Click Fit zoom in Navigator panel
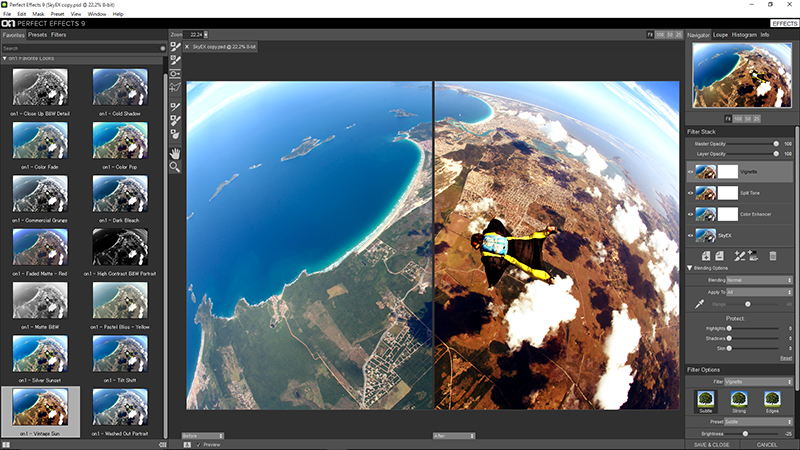The height and width of the screenshot is (450, 800). coord(728,119)
